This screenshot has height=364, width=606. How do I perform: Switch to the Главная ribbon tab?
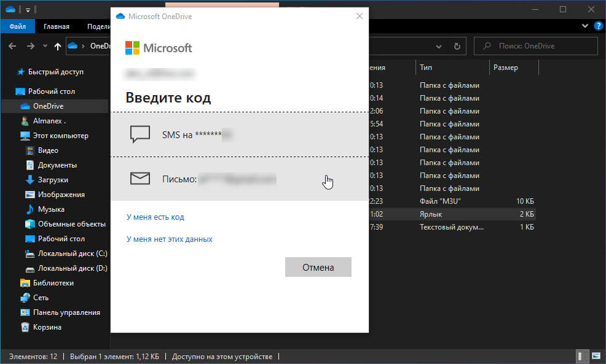[x=57, y=26]
